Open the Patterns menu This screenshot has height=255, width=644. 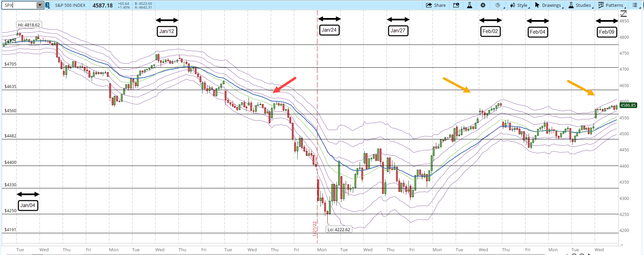click(612, 5)
